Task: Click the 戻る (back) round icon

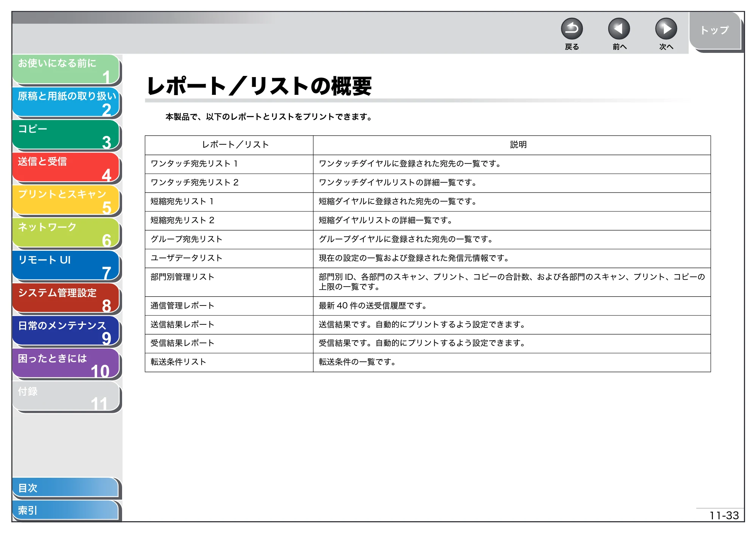Action: (572, 29)
